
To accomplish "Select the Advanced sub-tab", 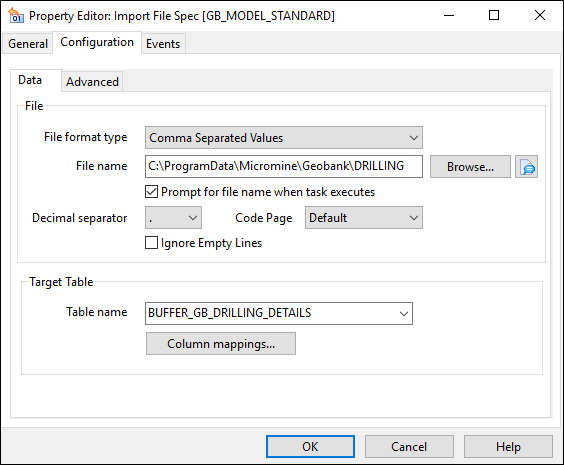I will tap(92, 82).
